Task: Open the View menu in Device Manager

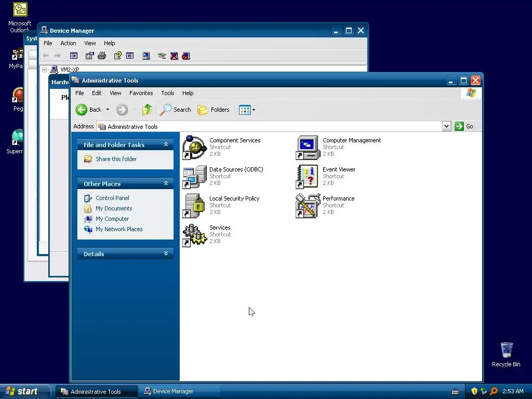Action: coord(90,43)
